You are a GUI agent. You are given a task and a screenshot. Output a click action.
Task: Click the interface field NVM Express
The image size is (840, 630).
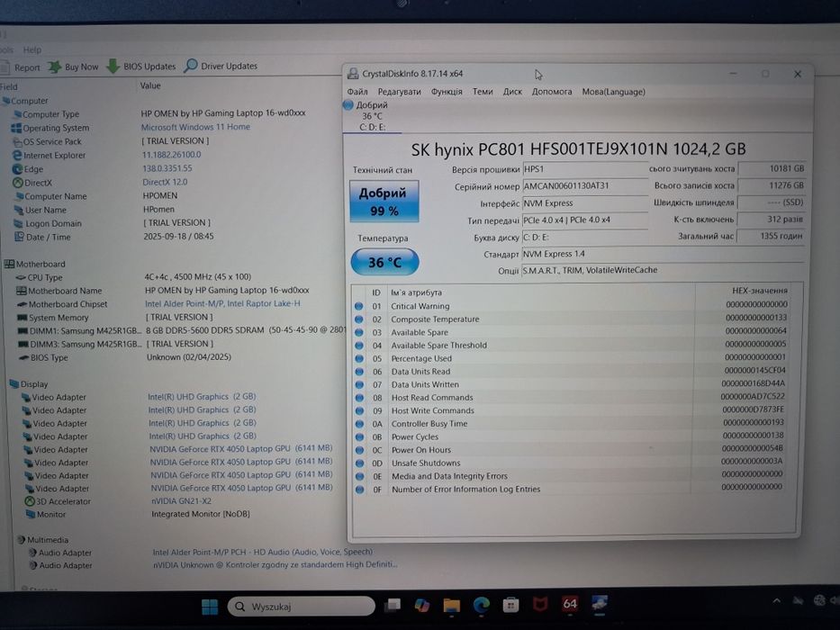coord(585,203)
